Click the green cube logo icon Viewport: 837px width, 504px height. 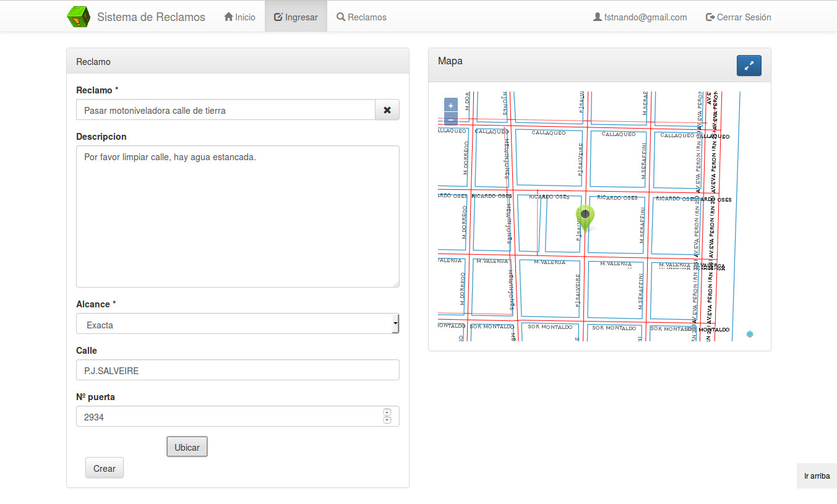pos(79,17)
